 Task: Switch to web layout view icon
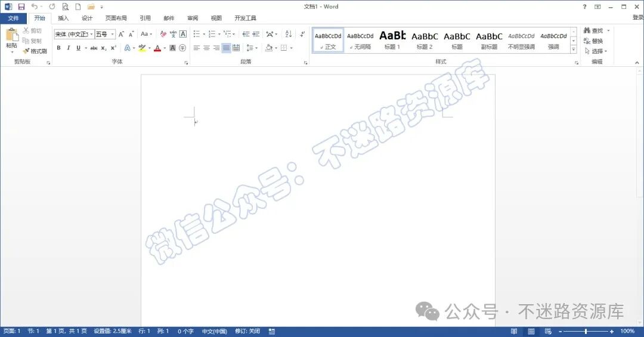tap(548, 331)
